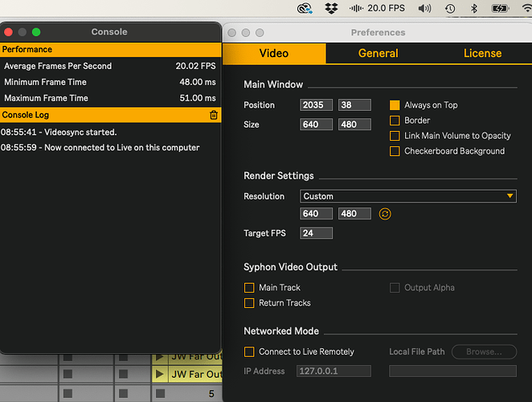This screenshot has width=532, height=402.
Task: Click the Render resolution height field 480
Action: click(354, 214)
